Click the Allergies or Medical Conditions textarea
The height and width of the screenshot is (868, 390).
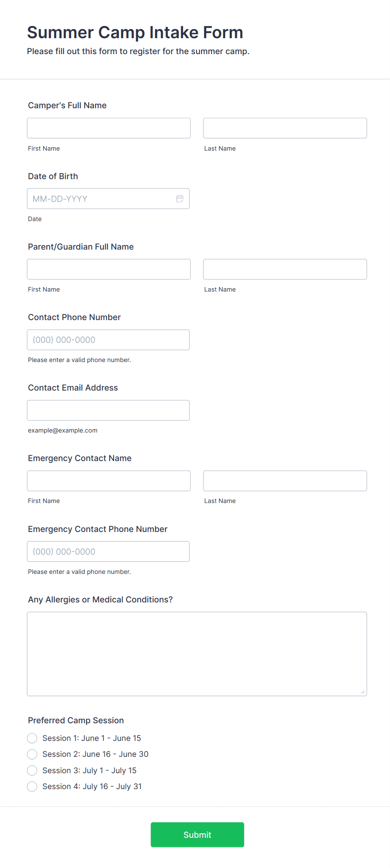pyautogui.click(x=197, y=654)
